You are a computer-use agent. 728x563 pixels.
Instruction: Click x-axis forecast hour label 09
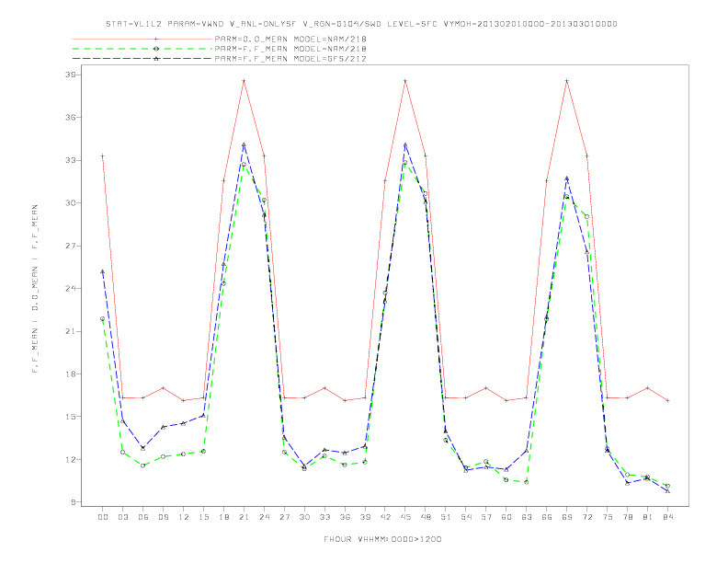coord(163,517)
